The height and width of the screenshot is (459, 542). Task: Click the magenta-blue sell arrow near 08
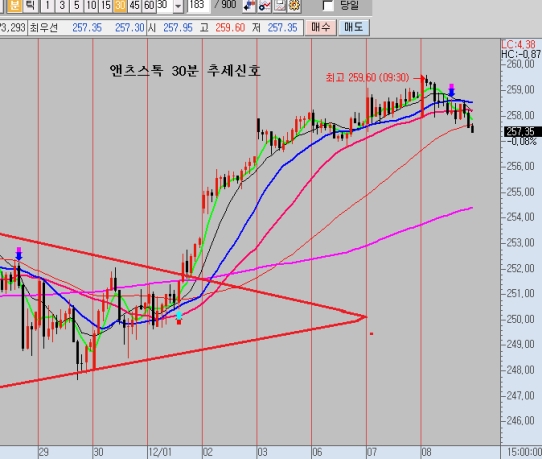[451, 90]
